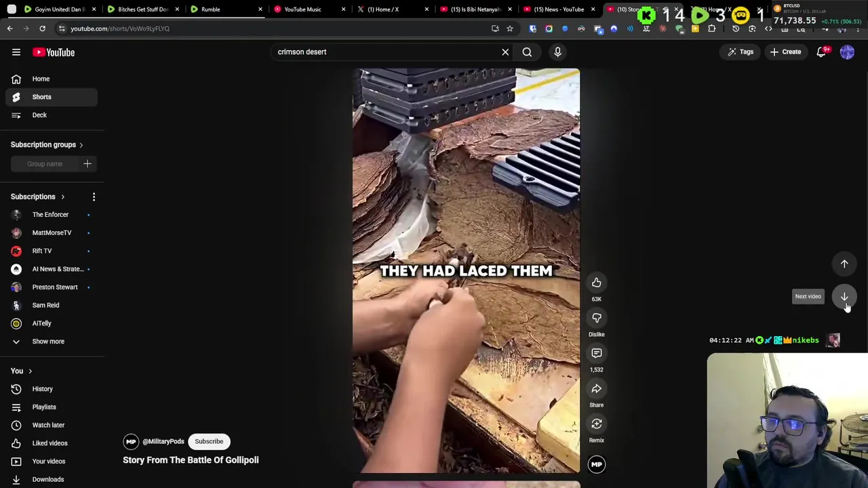Open Deck in the sidebar
The width and height of the screenshot is (868, 488).
point(52,115)
